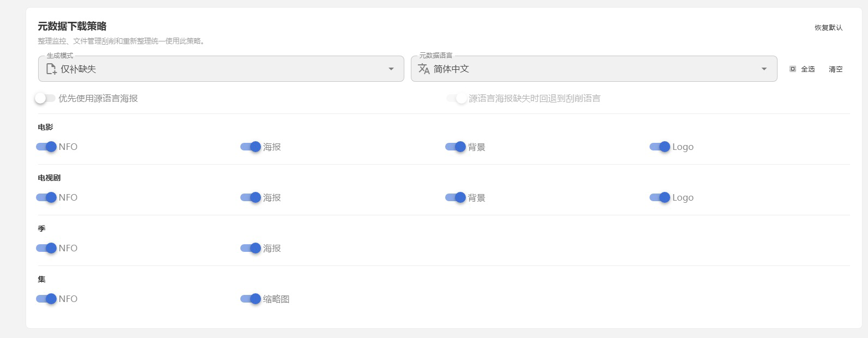Click the 元数据下载策略 heading
This screenshot has height=338, width=868.
click(72, 26)
